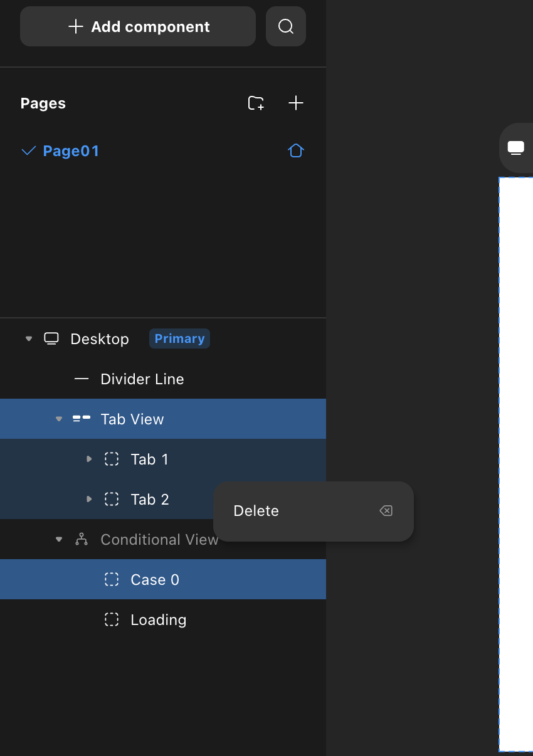Open Page01 in the Pages list
Screen dimensions: 533x756
[71, 151]
